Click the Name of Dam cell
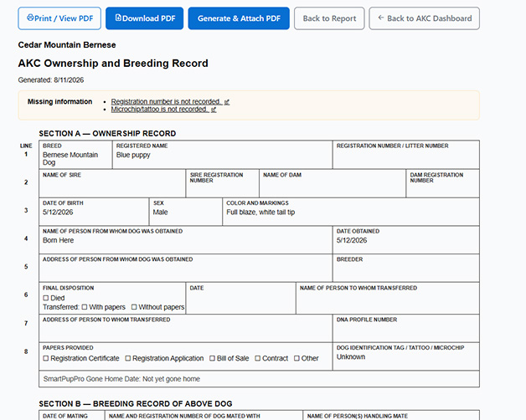Image resolution: width=526 pixels, height=420 pixels. click(x=333, y=183)
